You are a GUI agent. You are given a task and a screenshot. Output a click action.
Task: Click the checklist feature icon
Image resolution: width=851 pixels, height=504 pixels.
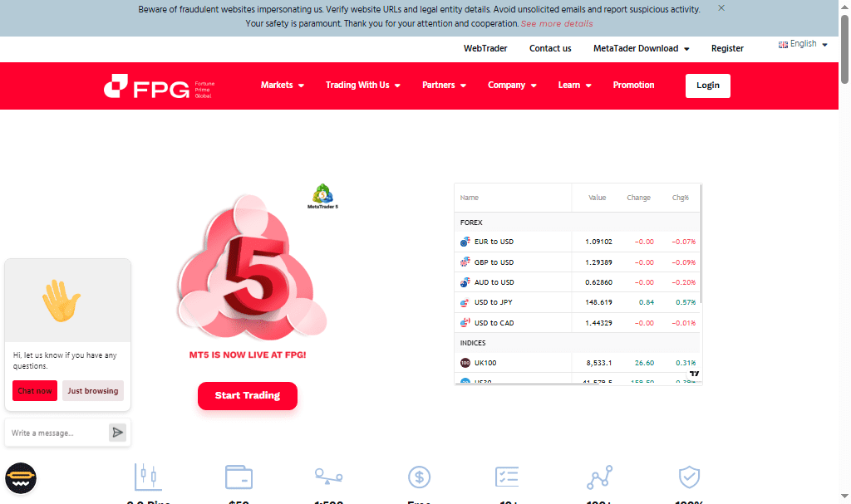[507, 477]
